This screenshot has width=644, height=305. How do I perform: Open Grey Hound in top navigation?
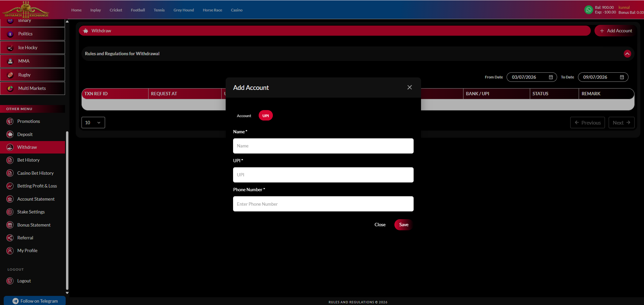click(184, 10)
